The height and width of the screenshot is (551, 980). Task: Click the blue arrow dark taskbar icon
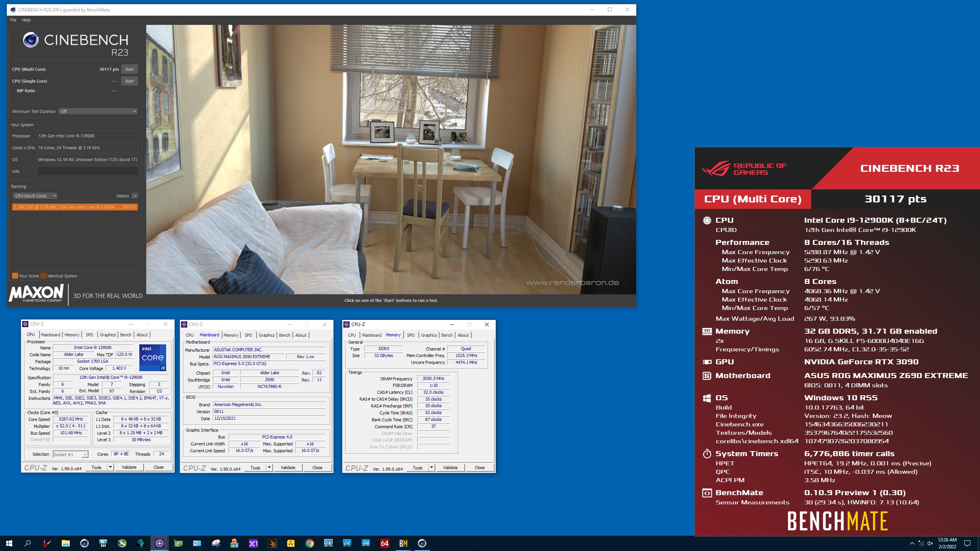tap(141, 543)
